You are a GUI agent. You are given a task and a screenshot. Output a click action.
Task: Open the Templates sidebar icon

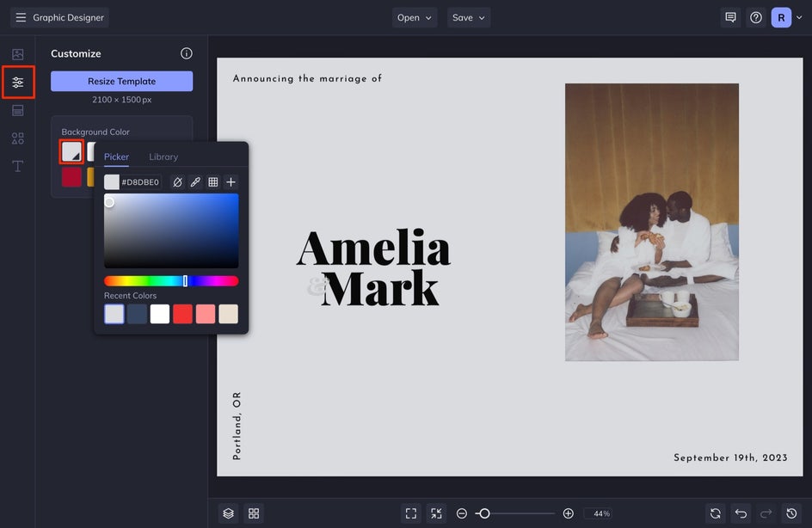[x=17, y=110]
